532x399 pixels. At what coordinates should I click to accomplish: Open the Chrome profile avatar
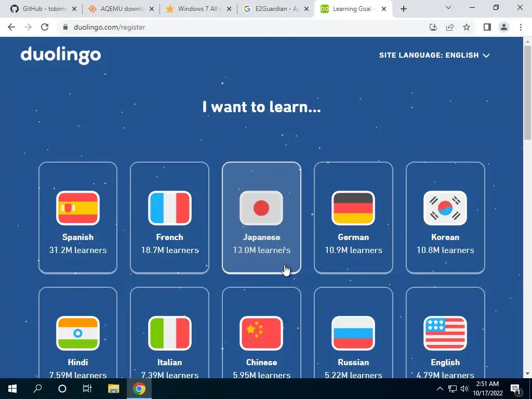coord(504,27)
